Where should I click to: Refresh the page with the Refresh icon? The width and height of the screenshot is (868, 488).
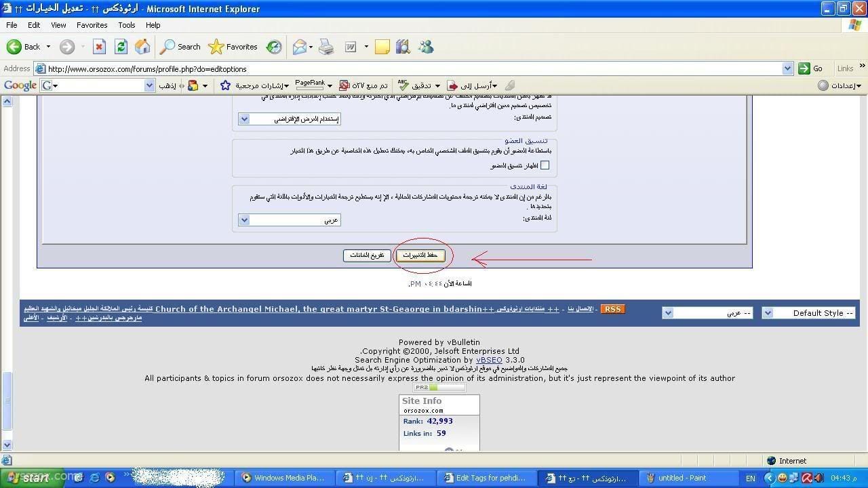[x=121, y=47]
